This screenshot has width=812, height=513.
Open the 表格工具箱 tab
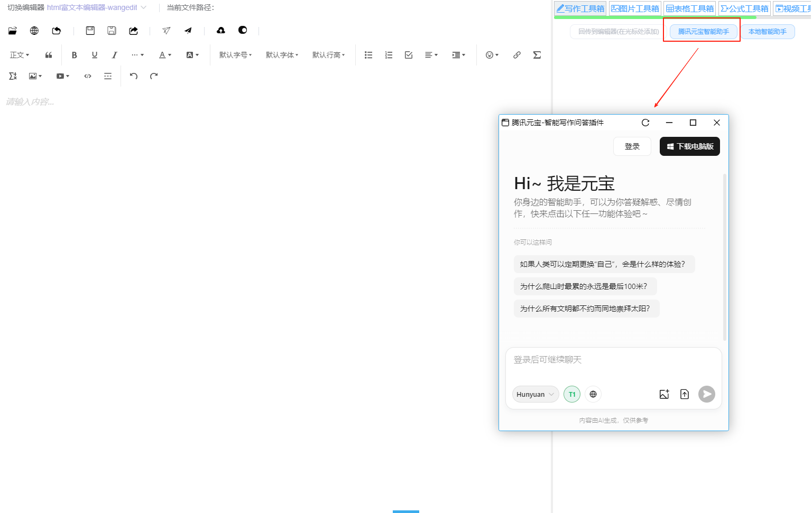(x=690, y=8)
